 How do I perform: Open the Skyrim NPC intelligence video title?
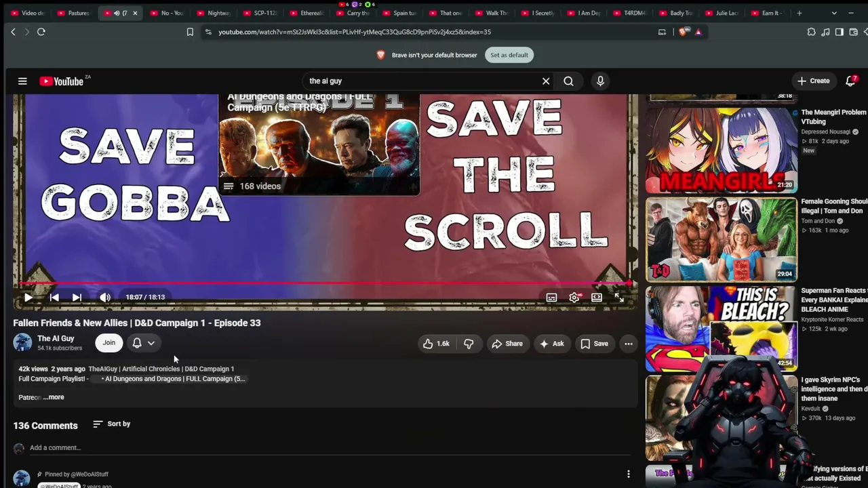point(834,389)
